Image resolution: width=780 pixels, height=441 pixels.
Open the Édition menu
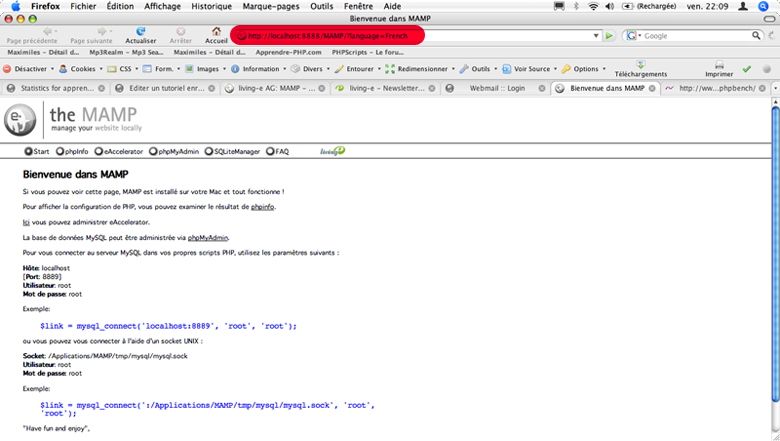coord(120,6)
